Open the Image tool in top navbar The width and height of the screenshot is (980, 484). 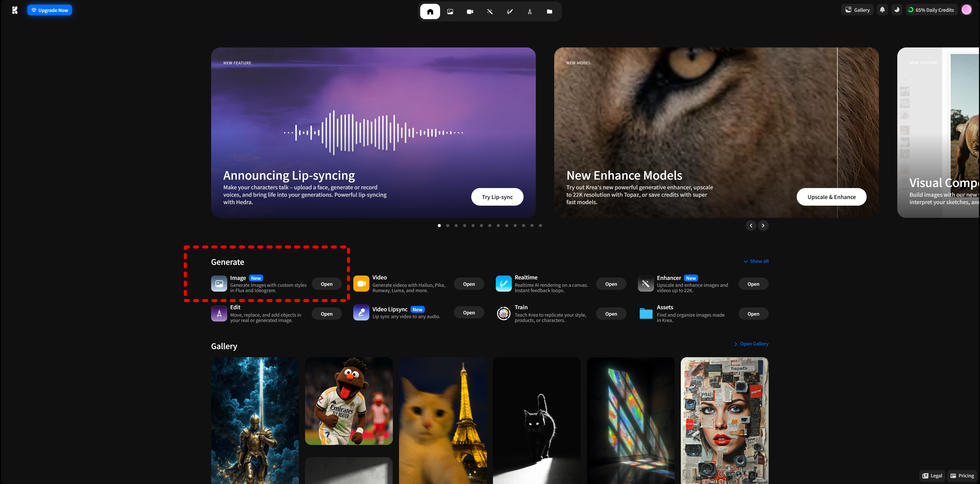pyautogui.click(x=450, y=11)
